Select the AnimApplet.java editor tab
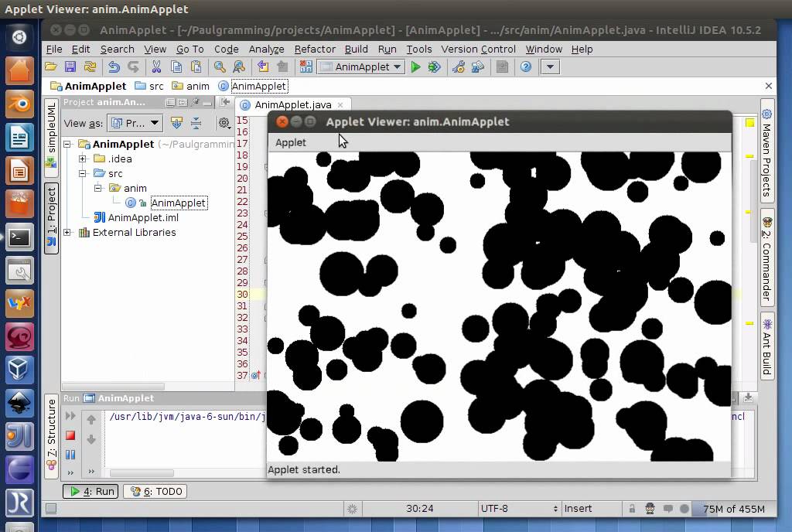The width and height of the screenshot is (792, 532). (x=292, y=104)
